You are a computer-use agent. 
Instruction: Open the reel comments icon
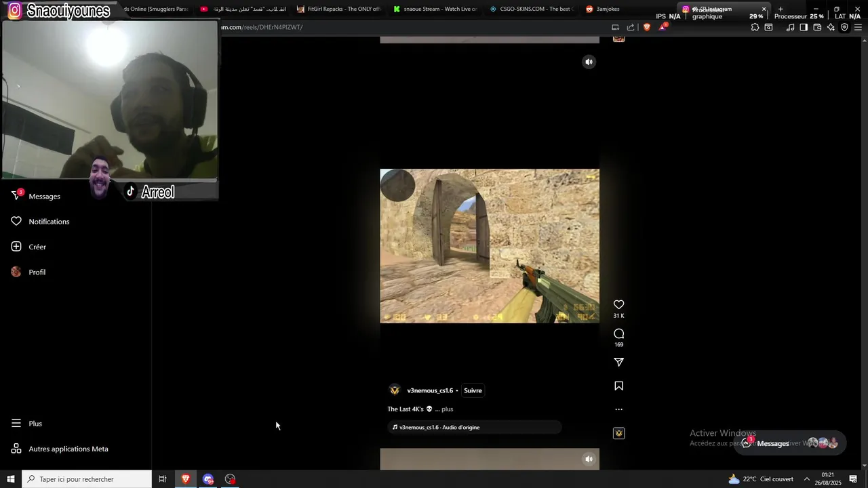[x=618, y=333]
